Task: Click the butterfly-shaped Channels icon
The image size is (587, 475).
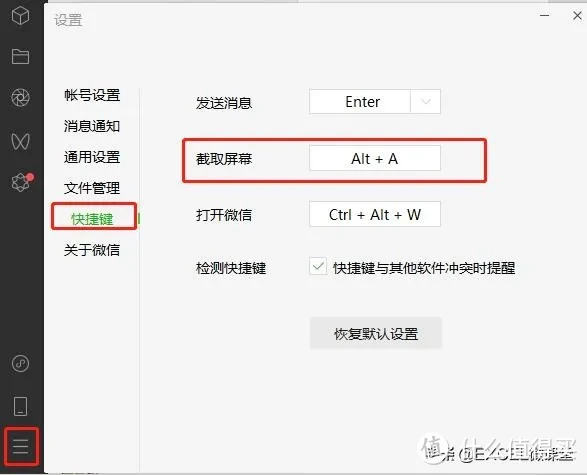Action: 20,141
